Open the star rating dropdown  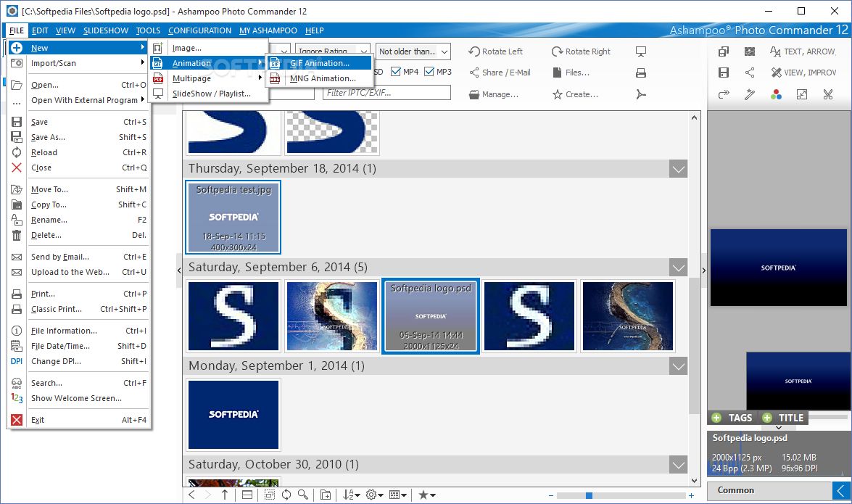tap(427, 495)
